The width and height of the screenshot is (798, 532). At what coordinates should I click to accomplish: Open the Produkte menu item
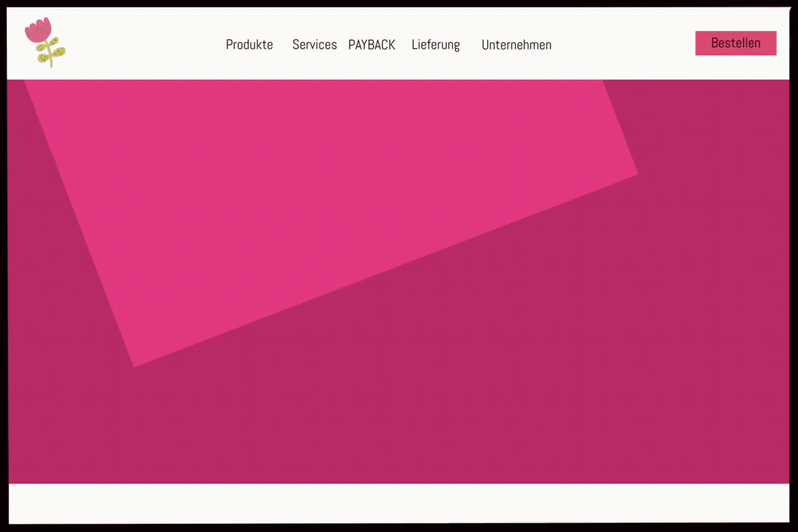(x=250, y=45)
